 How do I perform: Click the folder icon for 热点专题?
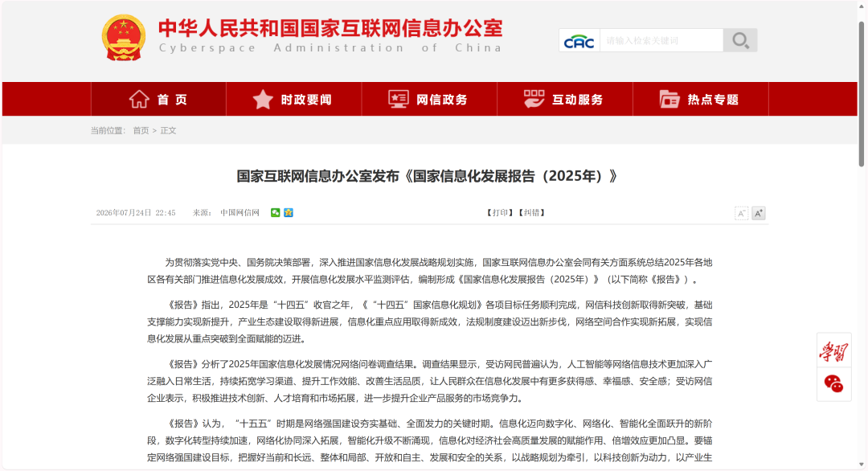click(x=669, y=99)
